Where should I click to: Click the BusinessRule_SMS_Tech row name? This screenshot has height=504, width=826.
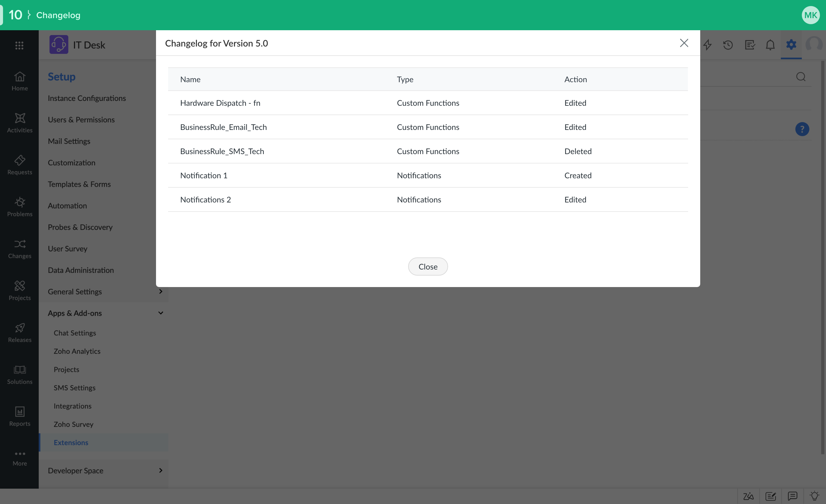click(222, 151)
